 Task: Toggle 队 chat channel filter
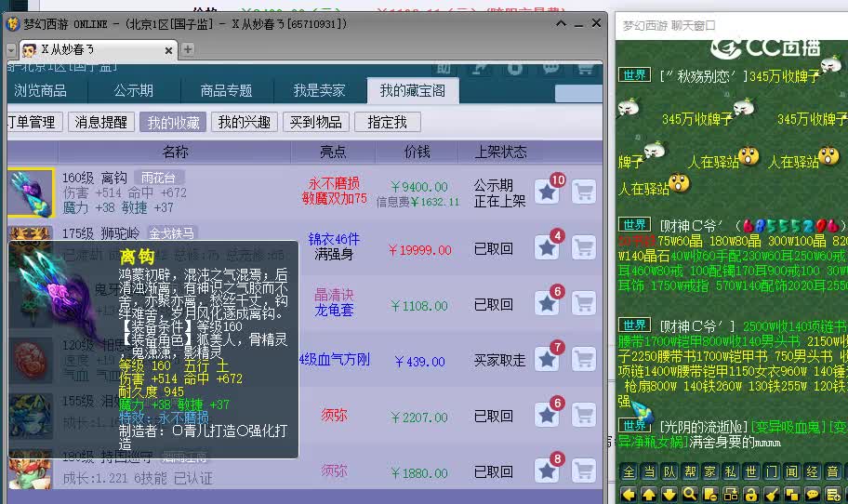(670, 472)
